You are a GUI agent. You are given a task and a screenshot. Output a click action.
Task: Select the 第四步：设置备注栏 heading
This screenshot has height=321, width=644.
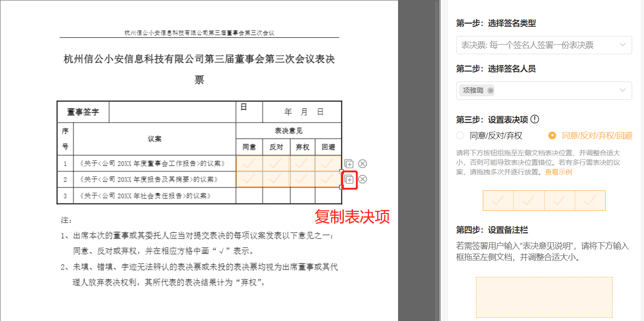(x=492, y=230)
